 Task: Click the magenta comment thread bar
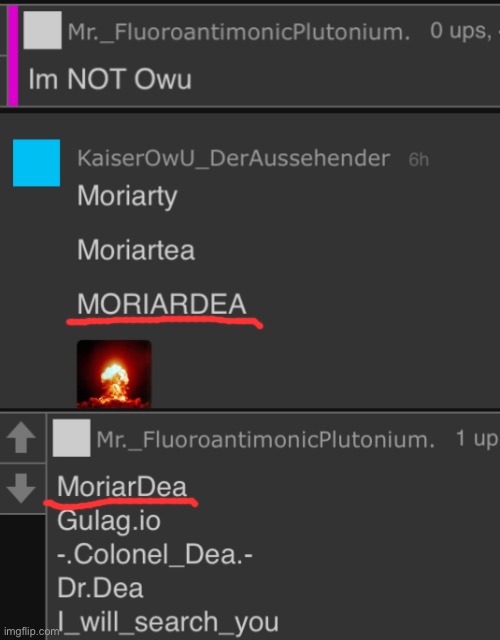(13, 56)
